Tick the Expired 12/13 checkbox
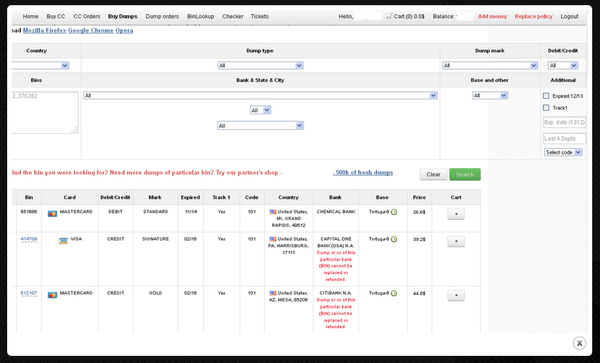600x363 pixels. (546, 96)
